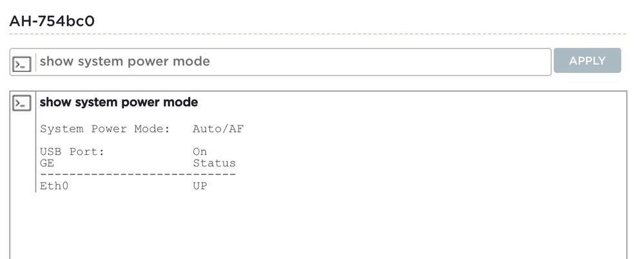Click the GE column header
The height and width of the screenshot is (259, 644).
(x=47, y=163)
